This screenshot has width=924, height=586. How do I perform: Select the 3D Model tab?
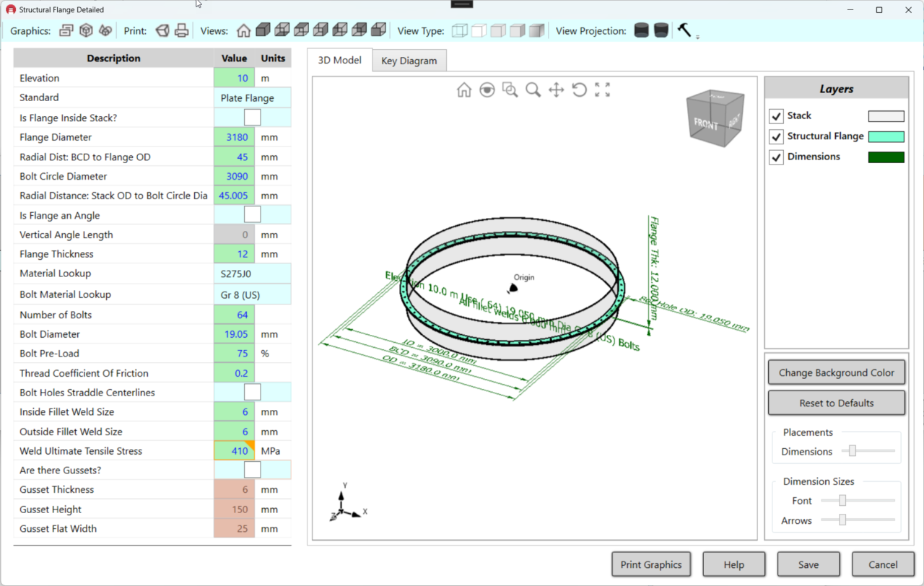(339, 61)
